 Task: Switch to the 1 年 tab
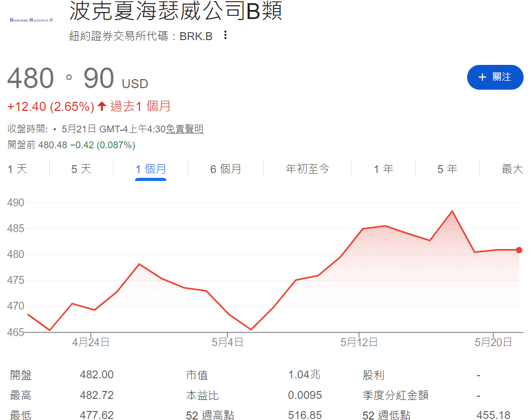pyautogui.click(x=383, y=169)
